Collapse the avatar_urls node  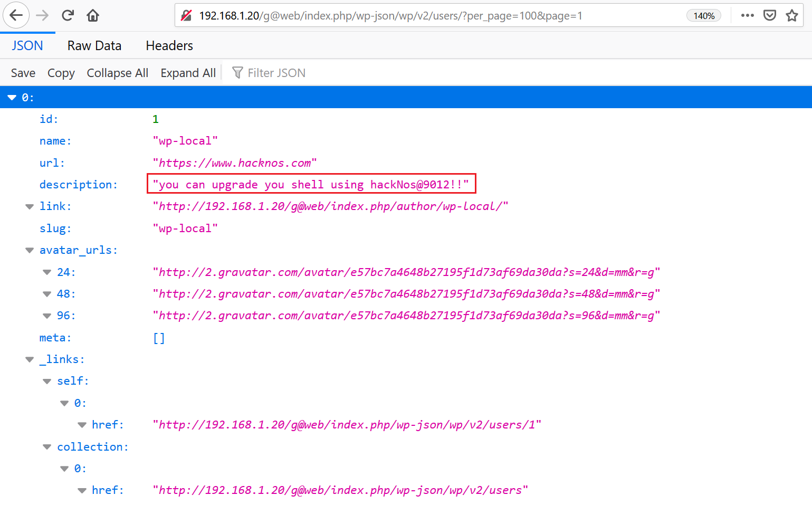[30, 250]
